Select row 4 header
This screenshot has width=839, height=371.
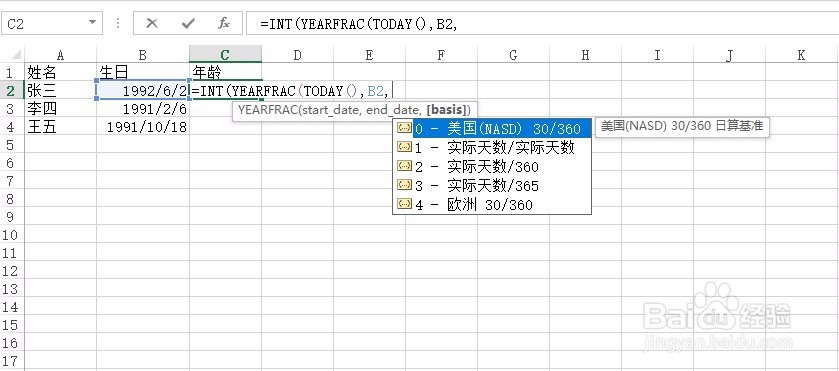pos(12,127)
